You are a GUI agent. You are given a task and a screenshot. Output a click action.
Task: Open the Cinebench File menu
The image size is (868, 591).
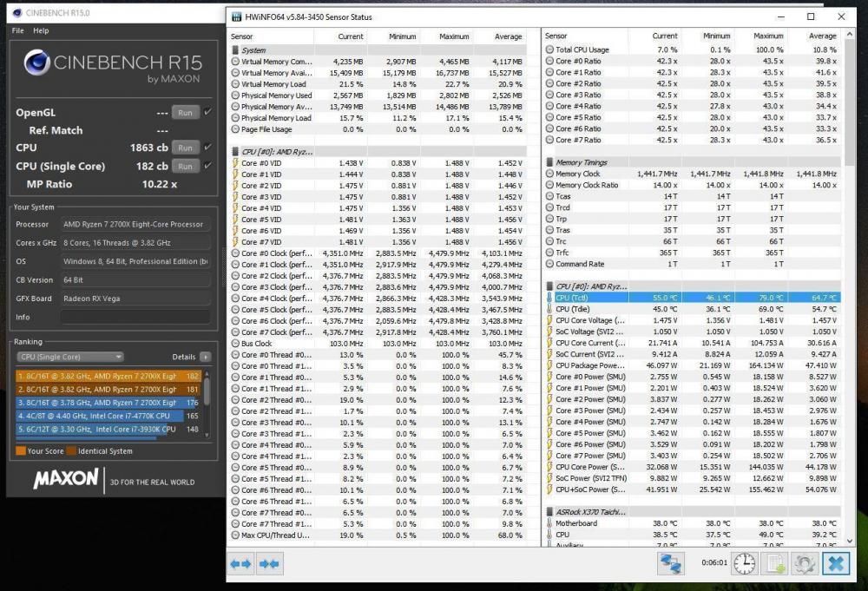17,30
